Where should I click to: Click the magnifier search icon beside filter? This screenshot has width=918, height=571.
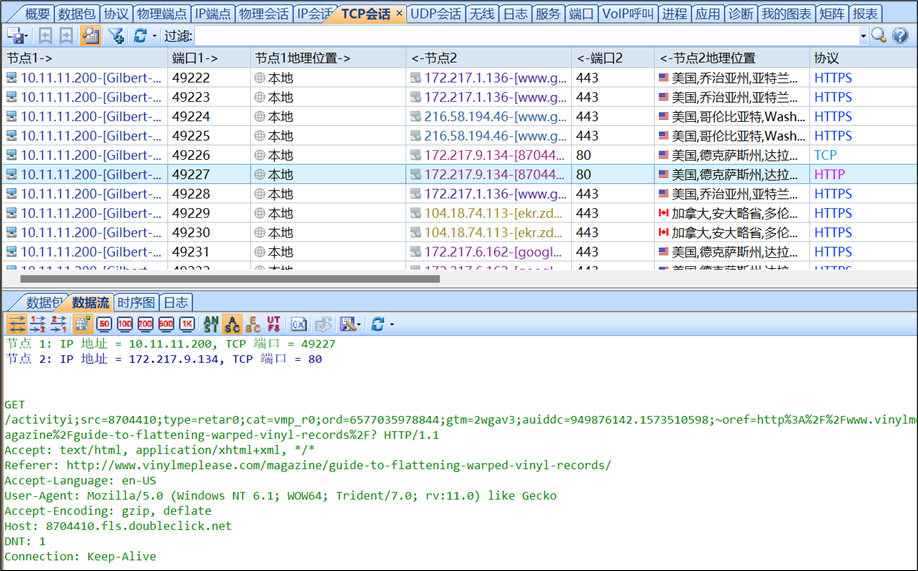(x=878, y=36)
